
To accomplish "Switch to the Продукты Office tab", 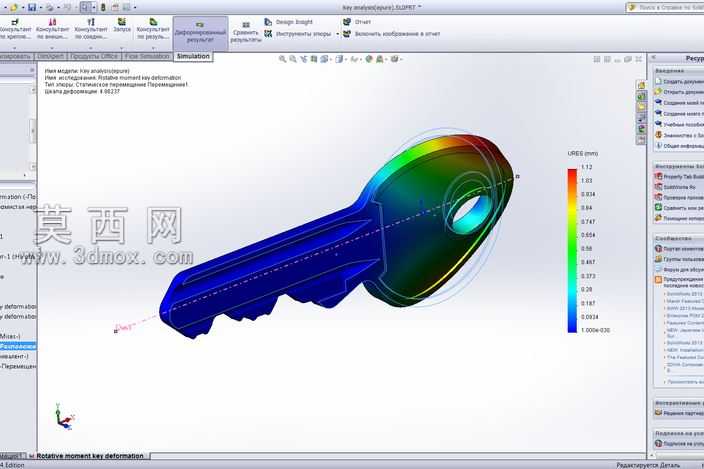I will click(x=94, y=56).
